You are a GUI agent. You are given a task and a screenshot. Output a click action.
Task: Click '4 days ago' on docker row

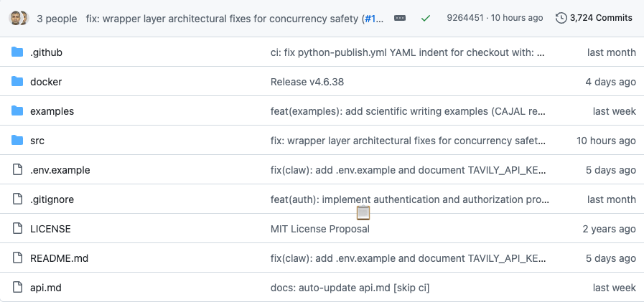(x=611, y=82)
